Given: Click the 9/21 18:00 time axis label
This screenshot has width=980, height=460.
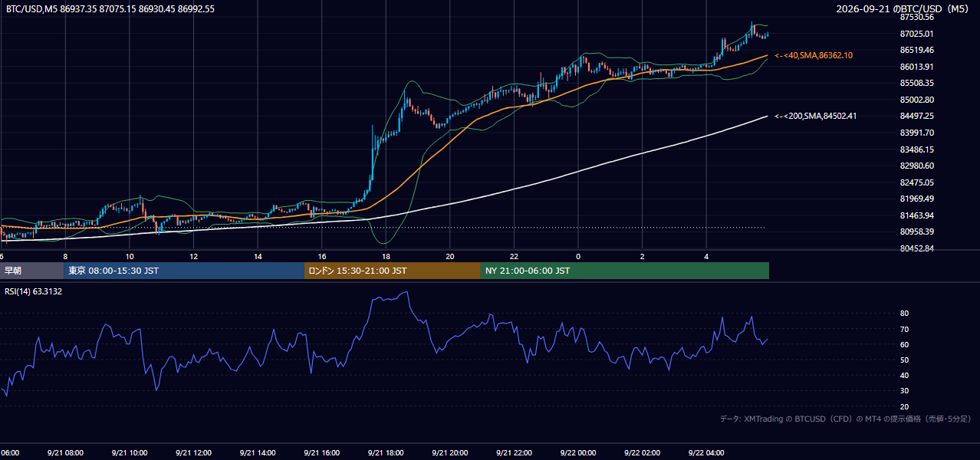Looking at the screenshot, I should point(386,453).
